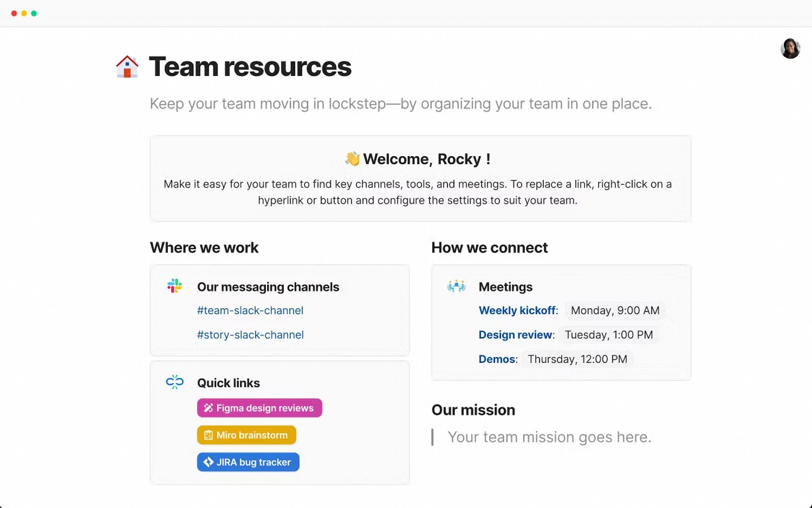
Task: Click the diamond icon on JIRA button
Action: [x=208, y=462]
